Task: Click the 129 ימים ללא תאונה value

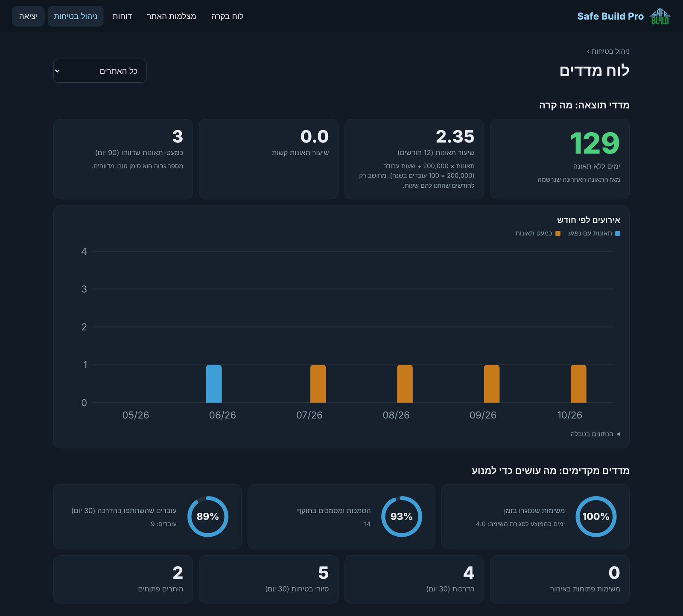Action: click(x=595, y=143)
